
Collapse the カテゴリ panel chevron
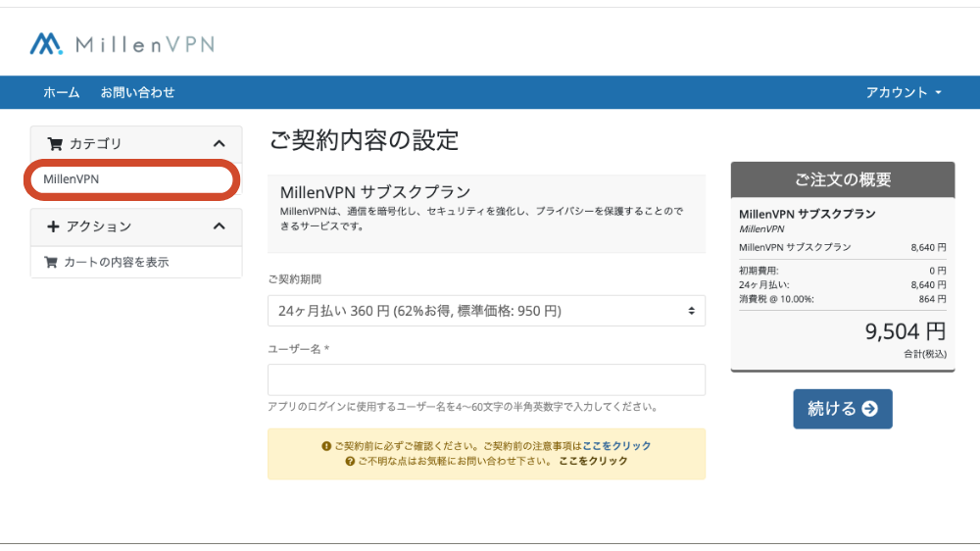(x=219, y=144)
